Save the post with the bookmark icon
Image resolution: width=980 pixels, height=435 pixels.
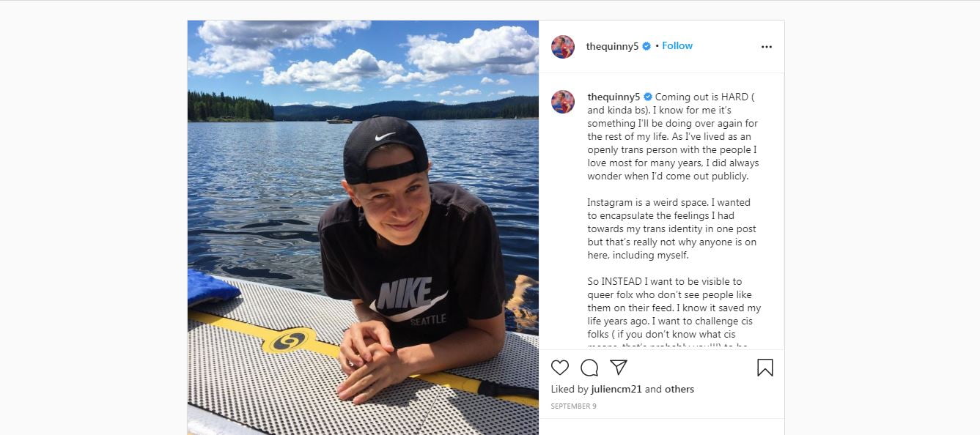tap(765, 368)
